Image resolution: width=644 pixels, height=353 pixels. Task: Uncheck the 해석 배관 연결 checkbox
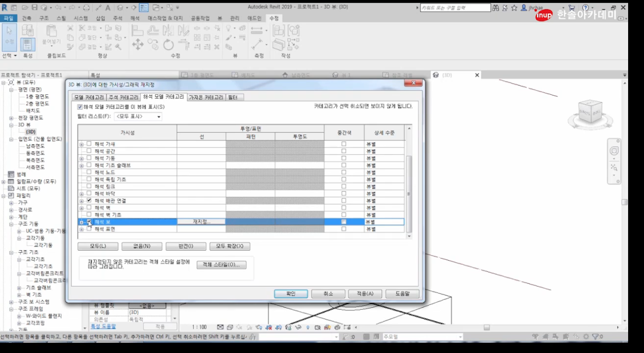click(89, 201)
